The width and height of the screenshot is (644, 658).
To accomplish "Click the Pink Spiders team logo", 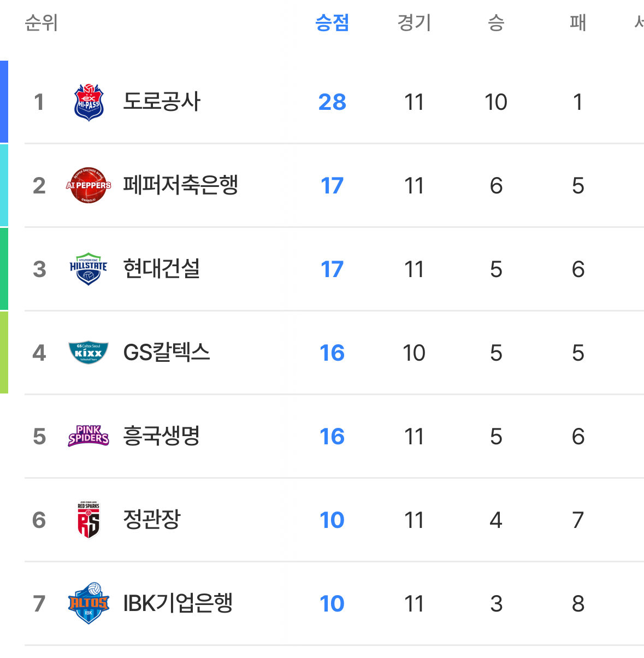I will tap(88, 436).
